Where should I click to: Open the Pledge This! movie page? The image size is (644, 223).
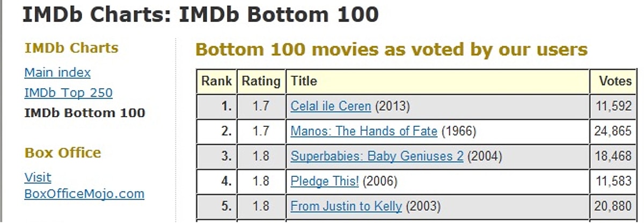(x=324, y=181)
